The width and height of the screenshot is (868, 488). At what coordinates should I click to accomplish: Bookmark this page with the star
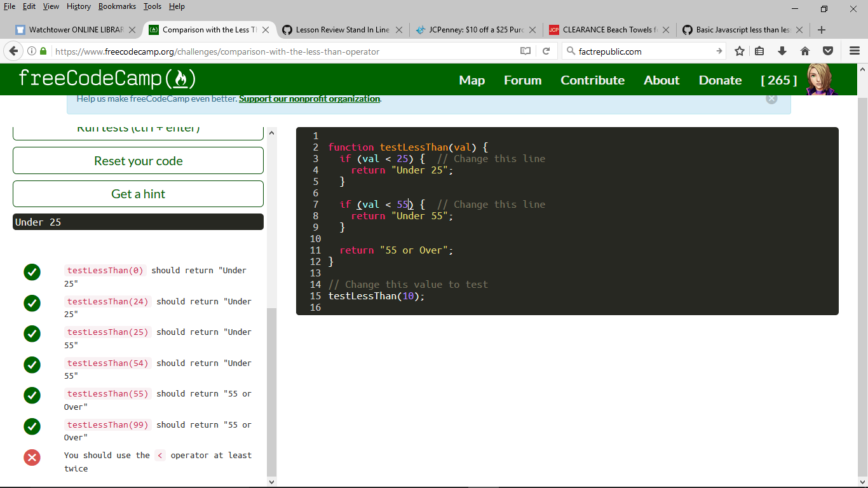739,51
